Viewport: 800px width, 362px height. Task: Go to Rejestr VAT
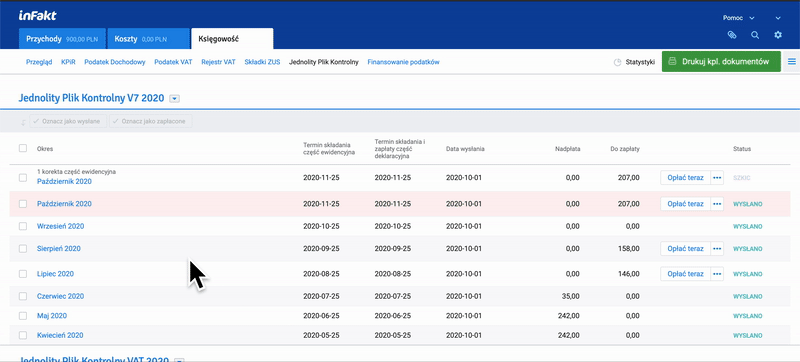tap(218, 62)
